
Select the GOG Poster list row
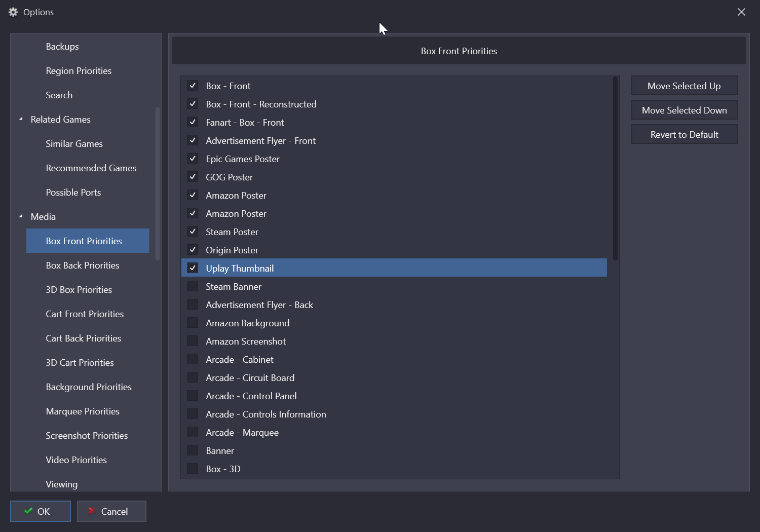point(394,177)
